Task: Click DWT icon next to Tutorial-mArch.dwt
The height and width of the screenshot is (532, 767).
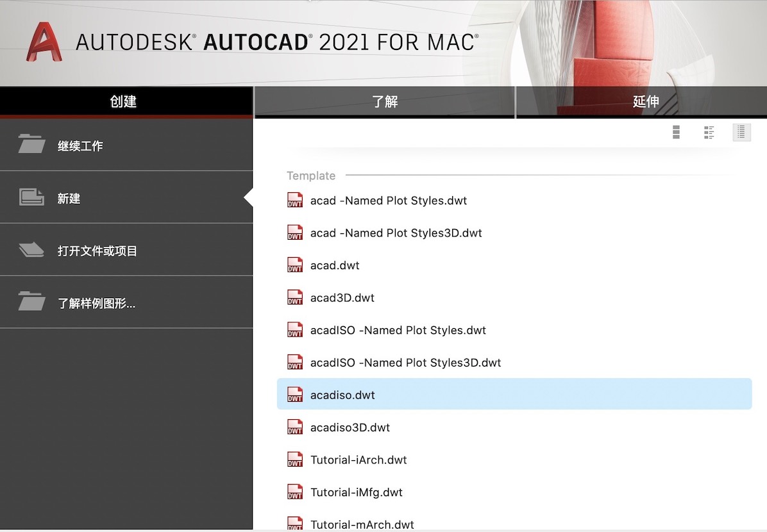Action: click(294, 524)
